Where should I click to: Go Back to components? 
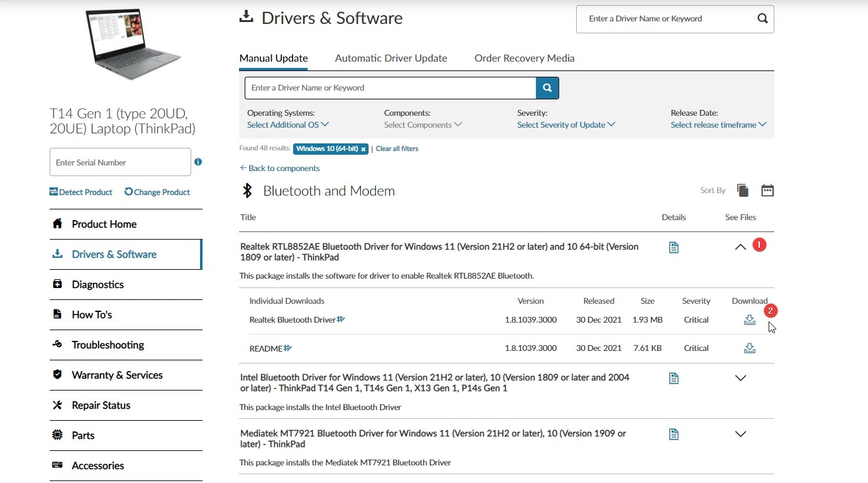pyautogui.click(x=279, y=168)
